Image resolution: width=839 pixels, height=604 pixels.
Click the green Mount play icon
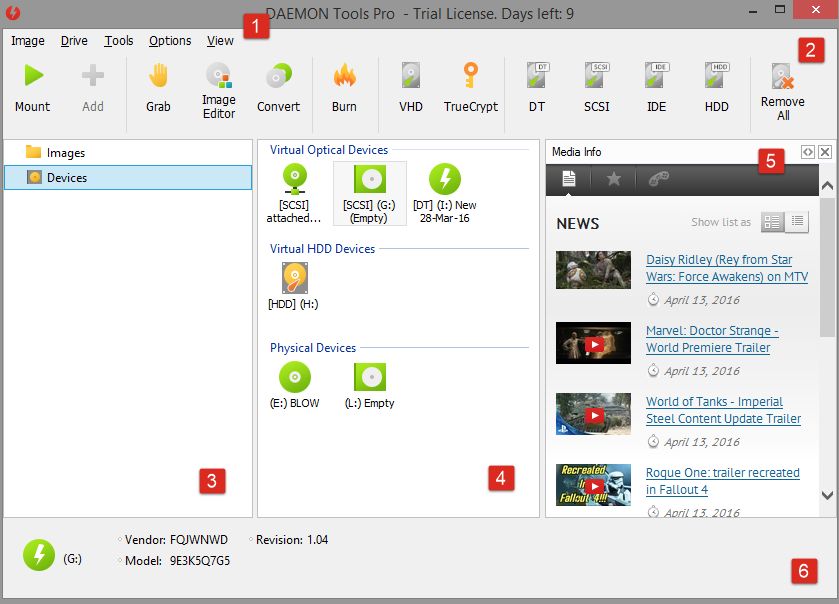tap(34, 75)
